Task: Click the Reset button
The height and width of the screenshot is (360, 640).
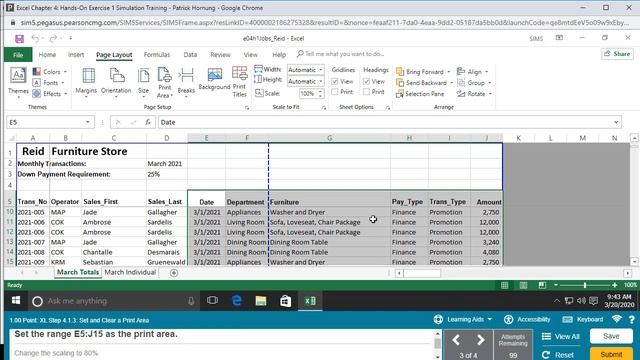Action: tap(558, 355)
